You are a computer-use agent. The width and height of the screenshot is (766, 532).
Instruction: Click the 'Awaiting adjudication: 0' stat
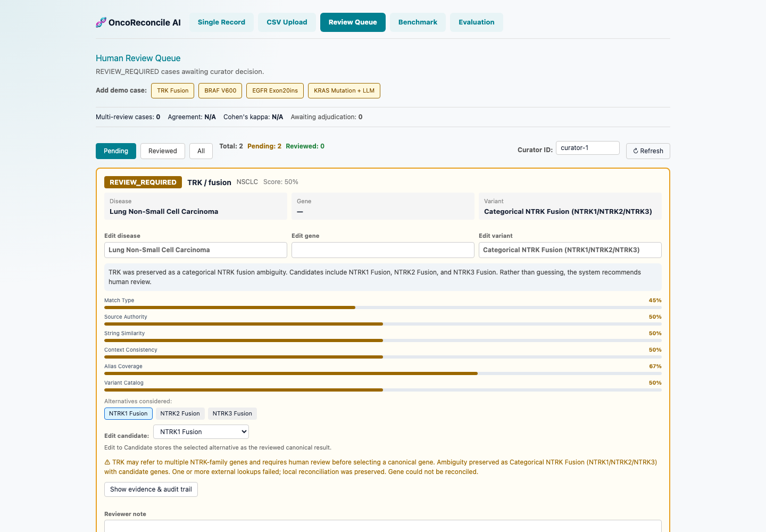click(x=327, y=117)
